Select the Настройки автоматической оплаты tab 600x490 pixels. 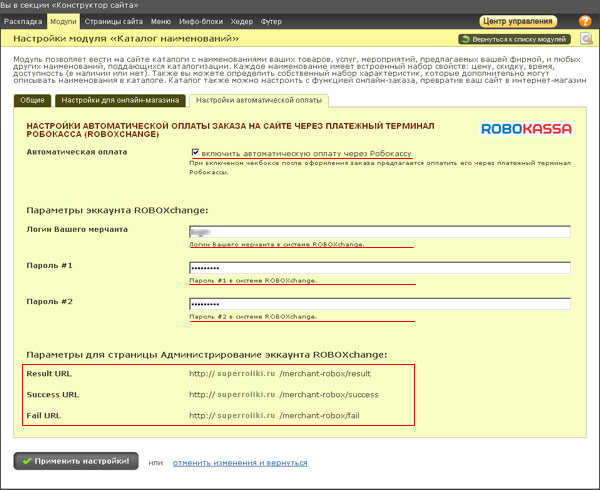[x=259, y=100]
